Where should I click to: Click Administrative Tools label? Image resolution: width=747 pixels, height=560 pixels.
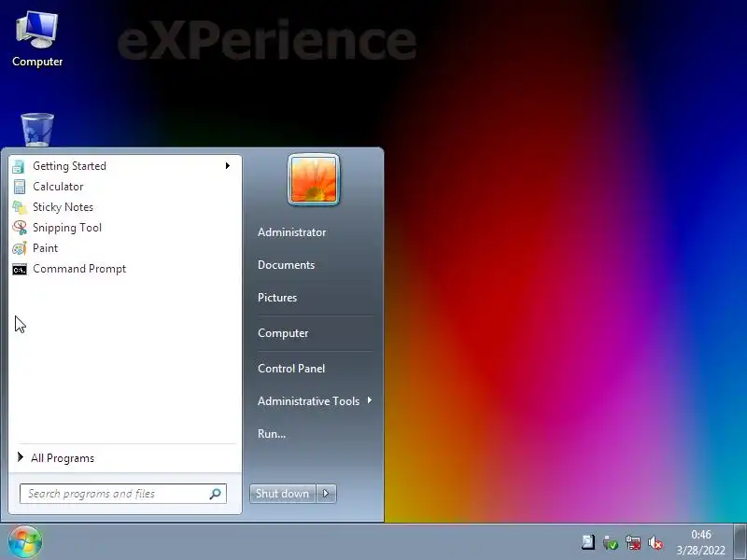pyautogui.click(x=309, y=401)
